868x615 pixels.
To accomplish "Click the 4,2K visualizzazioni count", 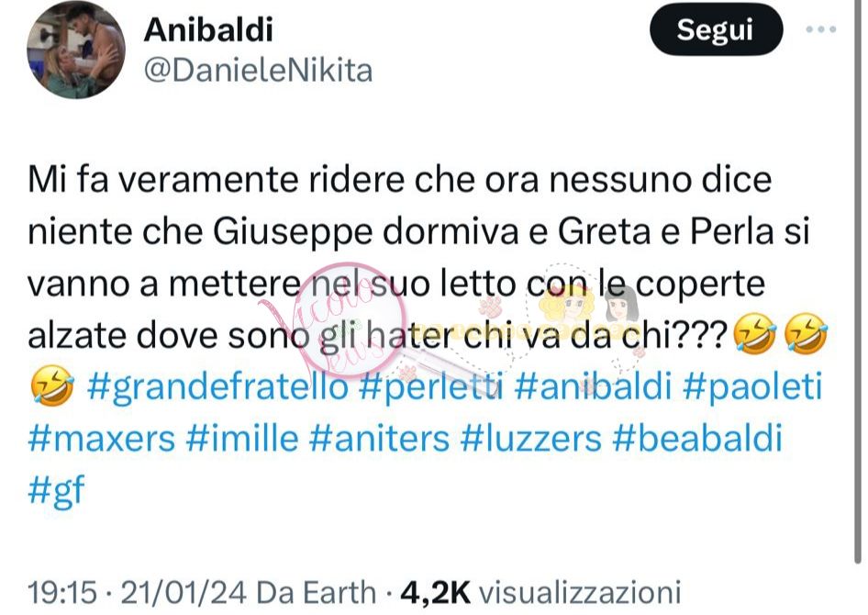I will tap(540, 592).
